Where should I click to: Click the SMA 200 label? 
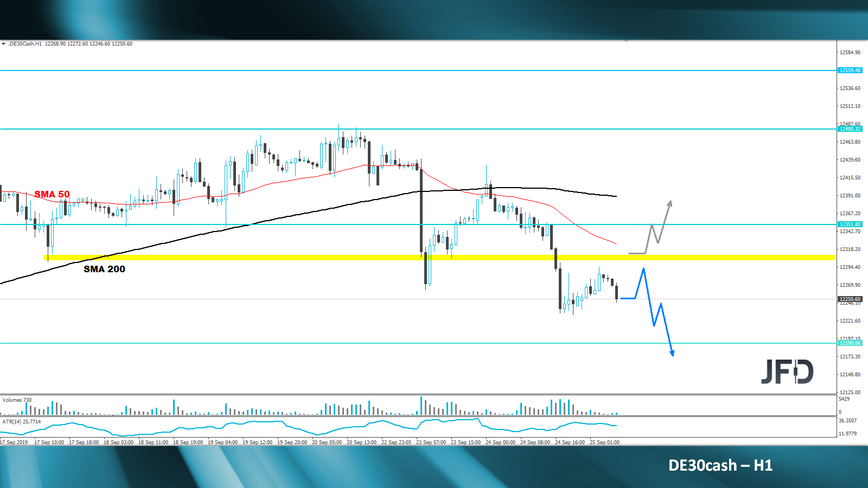(x=104, y=269)
